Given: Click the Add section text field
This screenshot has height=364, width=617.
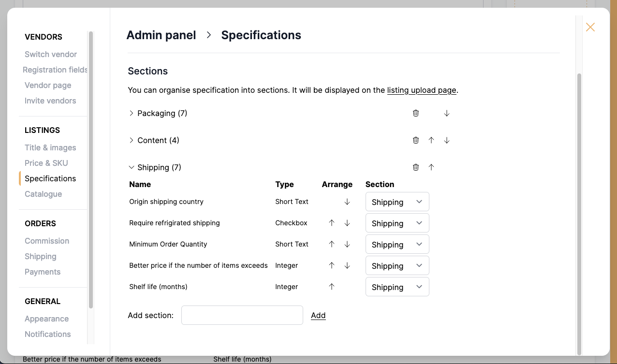Looking at the screenshot, I should tap(242, 315).
